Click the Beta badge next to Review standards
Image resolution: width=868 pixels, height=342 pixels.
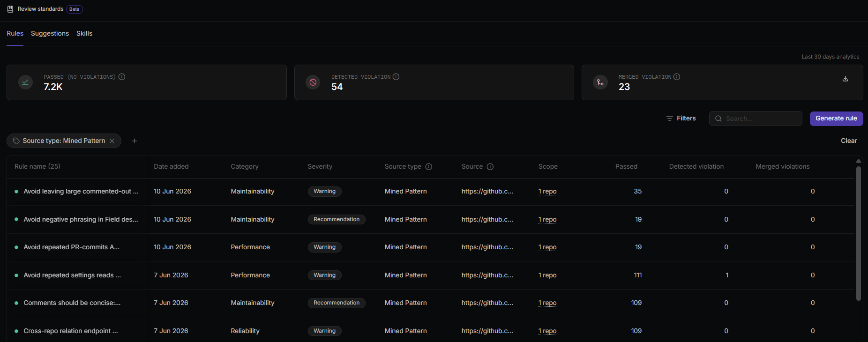tap(75, 9)
